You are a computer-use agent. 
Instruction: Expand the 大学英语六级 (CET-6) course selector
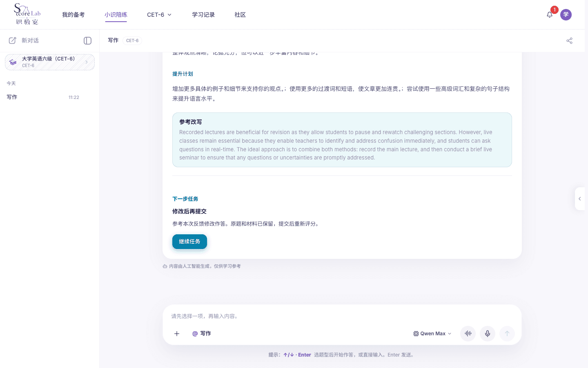click(50, 62)
